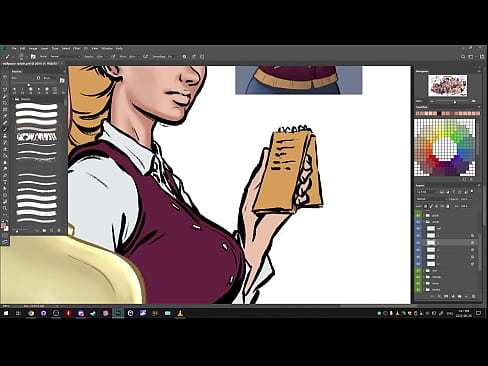Click the search icon at top right

pos(463,57)
